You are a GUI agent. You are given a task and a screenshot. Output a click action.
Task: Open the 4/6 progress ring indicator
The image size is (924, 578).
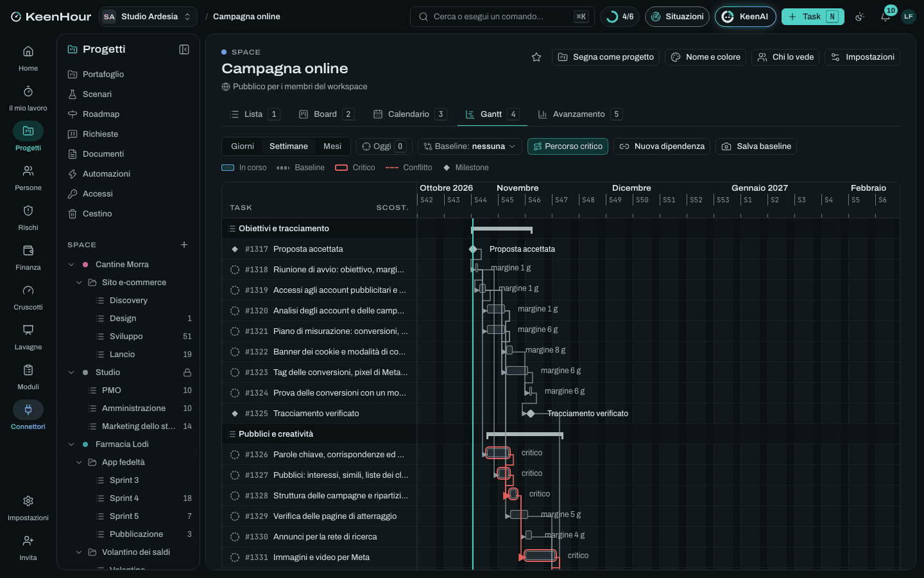[x=620, y=17]
